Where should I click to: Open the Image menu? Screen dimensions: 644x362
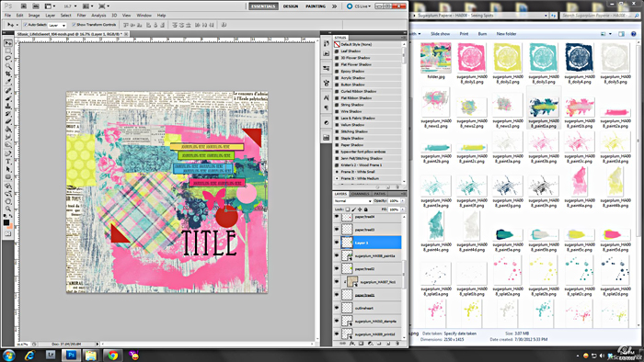coord(34,16)
